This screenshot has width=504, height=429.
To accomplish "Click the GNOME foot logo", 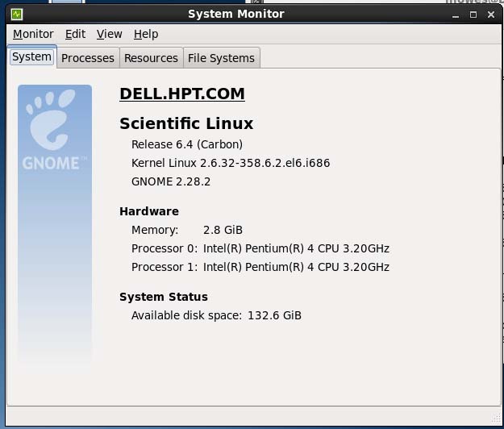I will click(52, 119).
